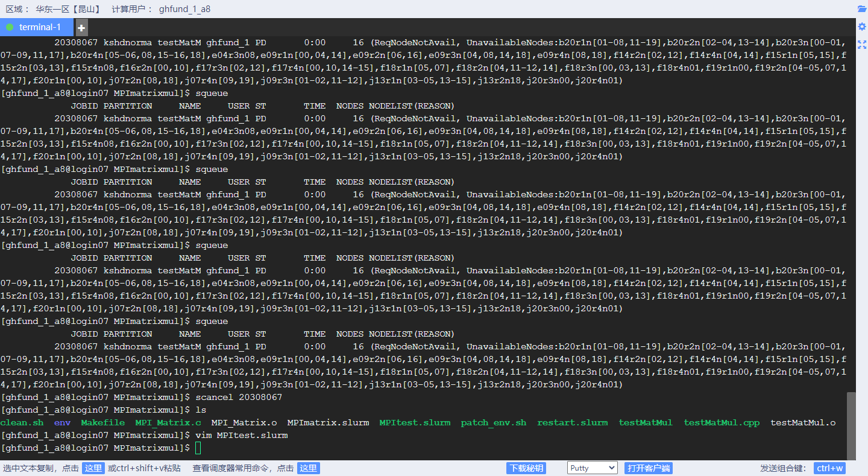Click the MPImatrix.slurm file name
The width and height of the screenshot is (868, 476).
328,422
